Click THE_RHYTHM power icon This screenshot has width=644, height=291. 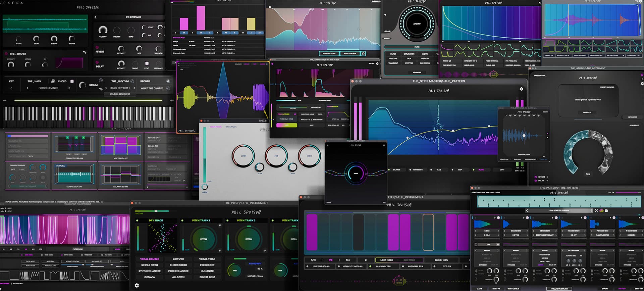(132, 81)
